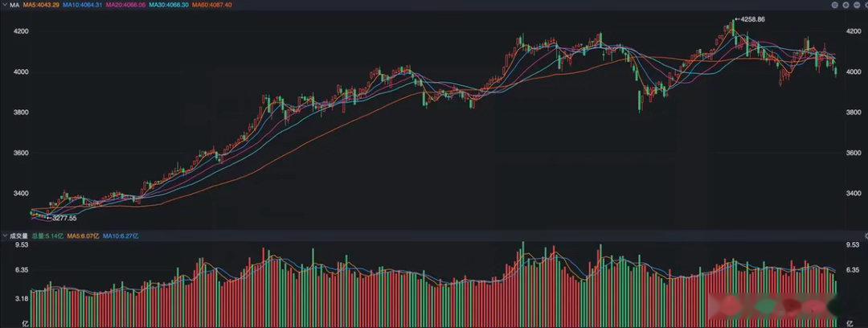This screenshot has height=328, width=868.
Task: Collapse the 成交量 volume panel chevron
Action: (4, 236)
